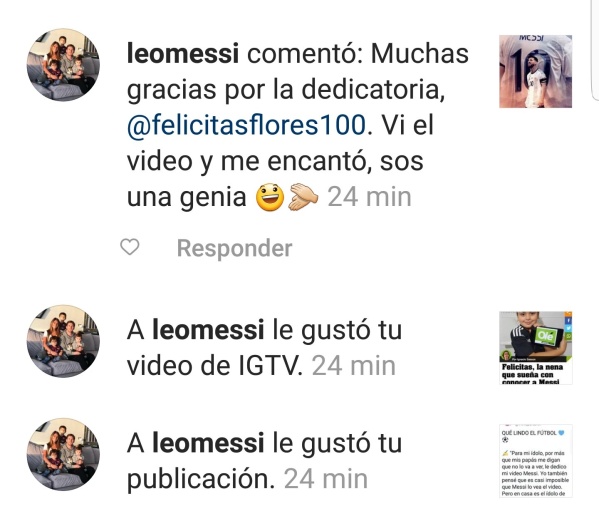Open the 'le gustó tu video de IGTV' notification
Viewport: 599px width, 526px height.
point(264,348)
